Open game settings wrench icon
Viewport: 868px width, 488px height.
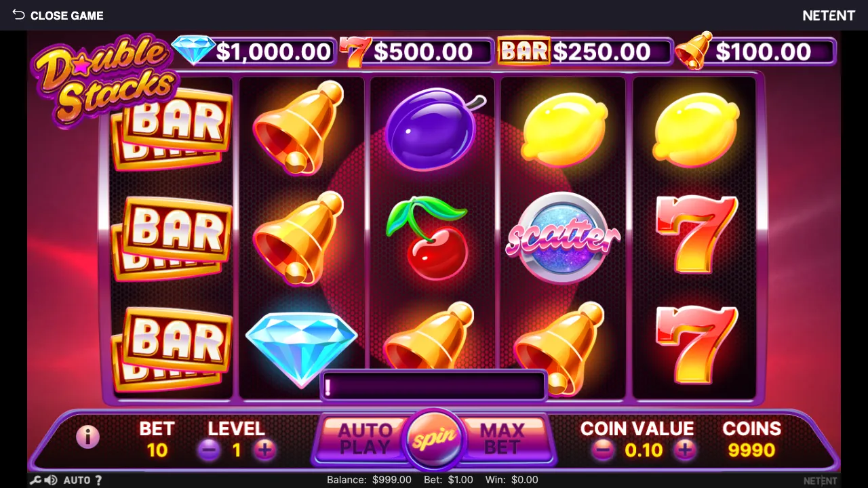(x=36, y=480)
